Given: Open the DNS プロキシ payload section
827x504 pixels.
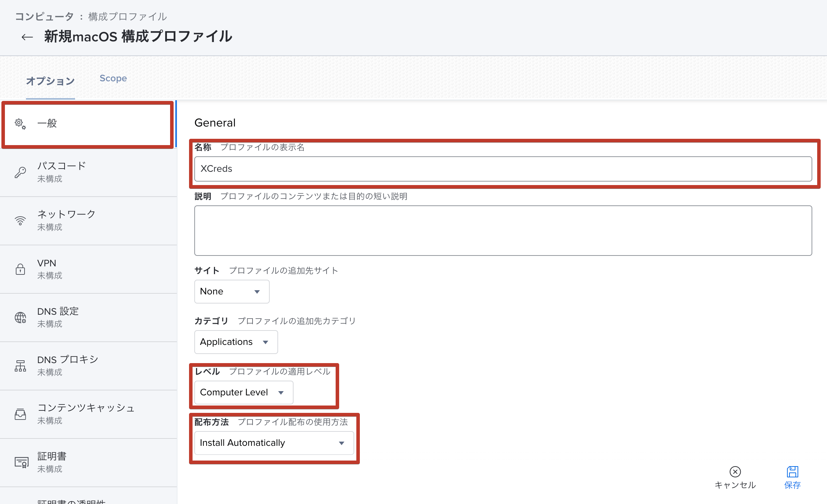Looking at the screenshot, I should point(88,366).
